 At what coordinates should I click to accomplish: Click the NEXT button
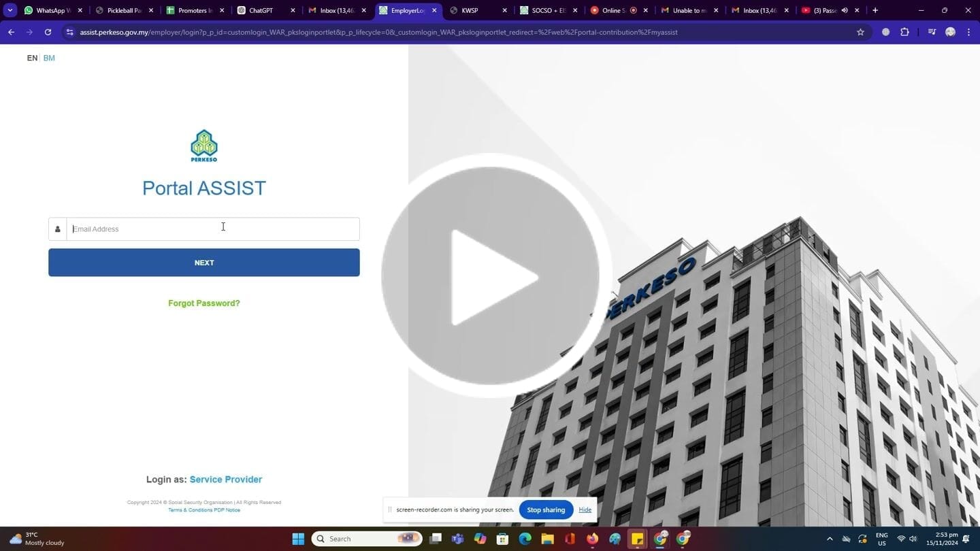204,263
